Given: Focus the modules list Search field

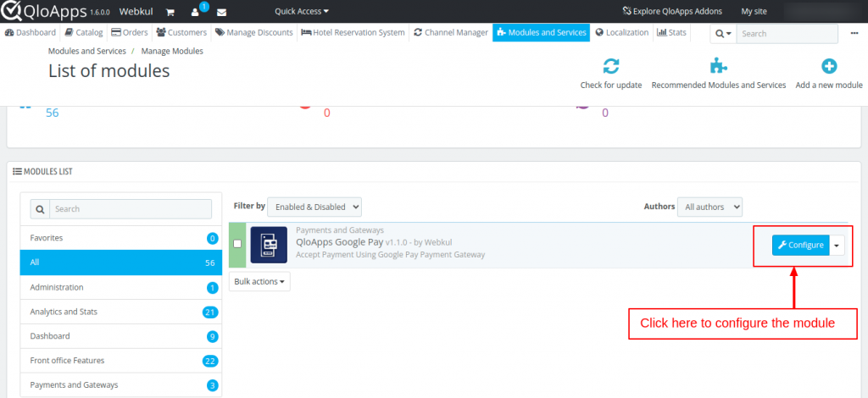Looking at the screenshot, I should click(x=130, y=209).
